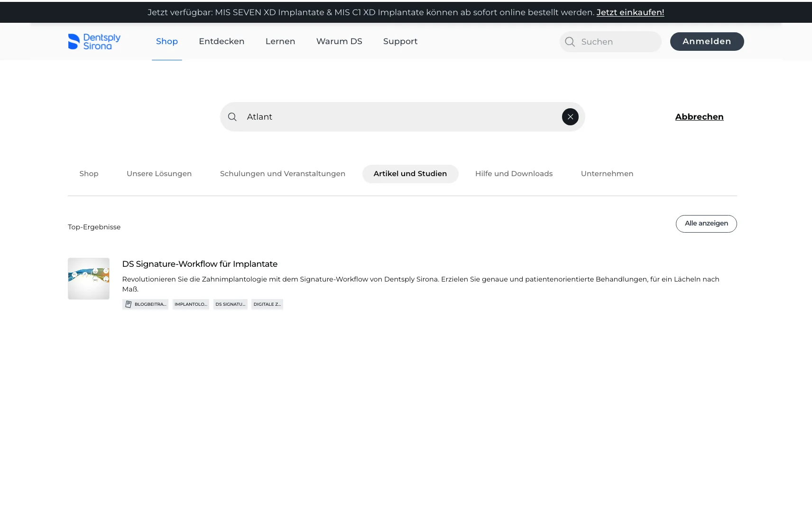Click the header Suchen search field
Viewport: 812px width, 508px height.
coord(610,42)
